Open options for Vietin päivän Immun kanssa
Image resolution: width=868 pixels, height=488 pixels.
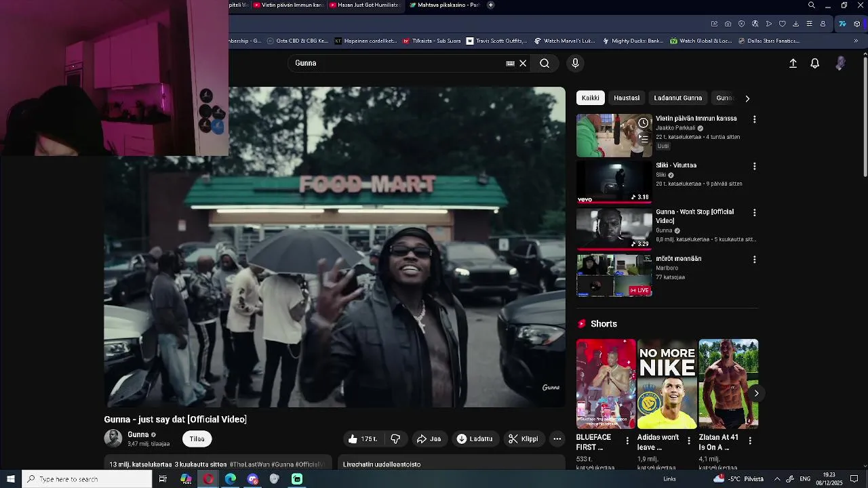(754, 119)
